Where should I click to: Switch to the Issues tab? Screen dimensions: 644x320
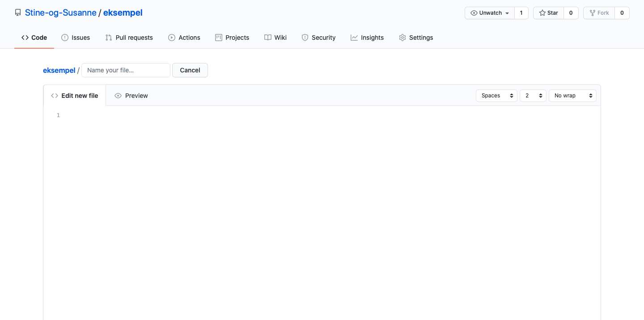[76, 38]
